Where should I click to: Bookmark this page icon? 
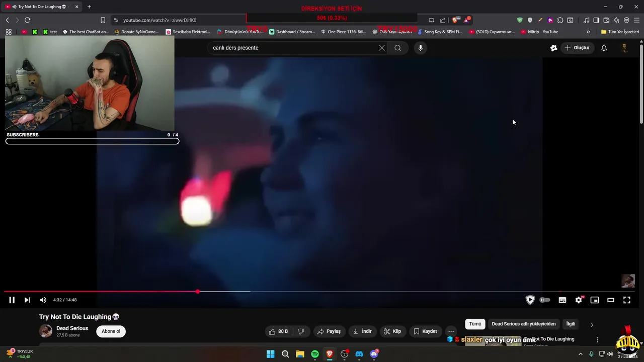point(103,20)
